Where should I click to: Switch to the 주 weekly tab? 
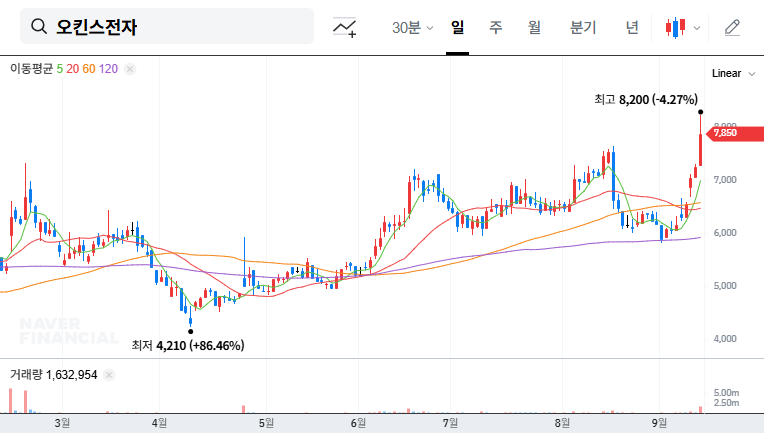(x=496, y=27)
